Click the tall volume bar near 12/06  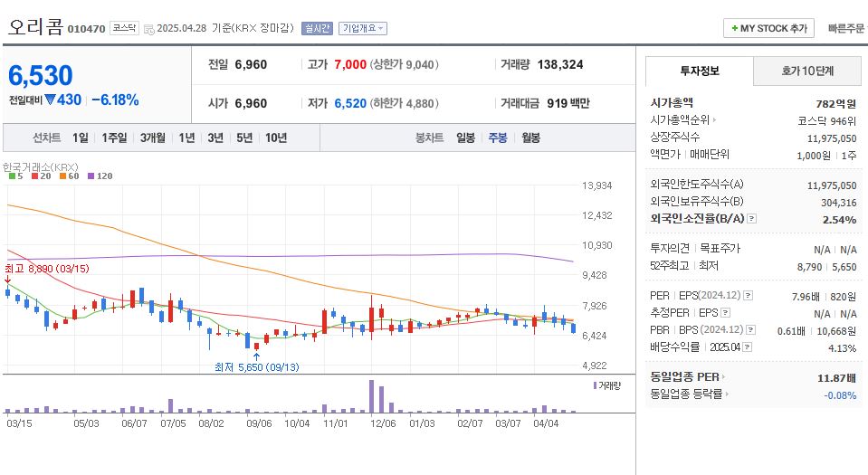(371, 396)
